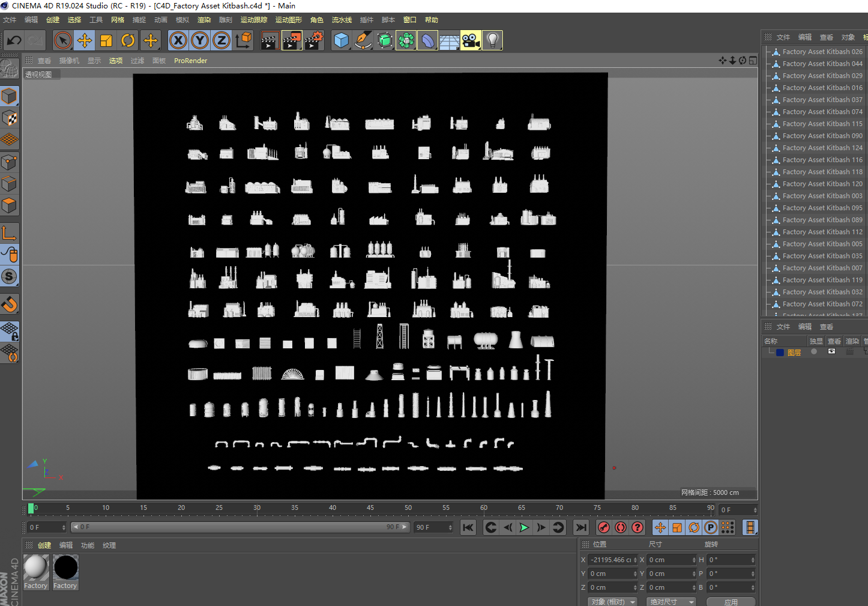Open the 渲染 menu in menu bar

tap(204, 20)
